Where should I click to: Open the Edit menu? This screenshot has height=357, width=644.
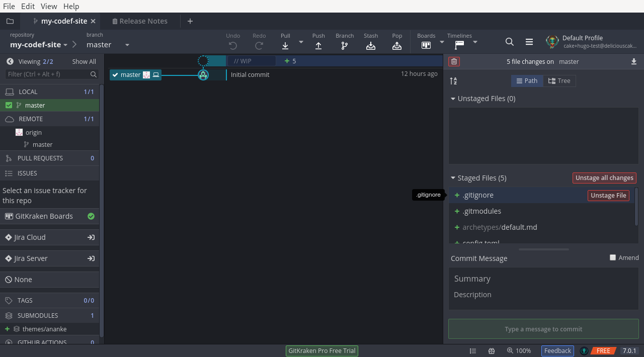(x=28, y=6)
